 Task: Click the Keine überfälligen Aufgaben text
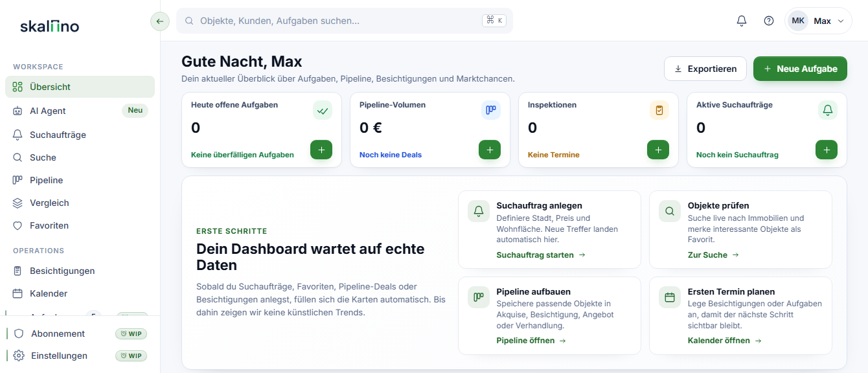pos(242,155)
